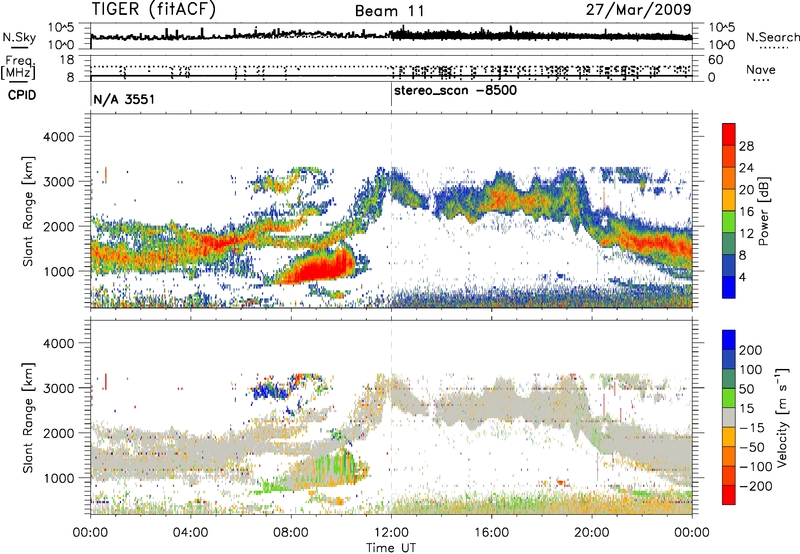Select the "Freq. [MHz]" axis label
Image resolution: width=800 pixels, height=554 pixels.
(18, 67)
